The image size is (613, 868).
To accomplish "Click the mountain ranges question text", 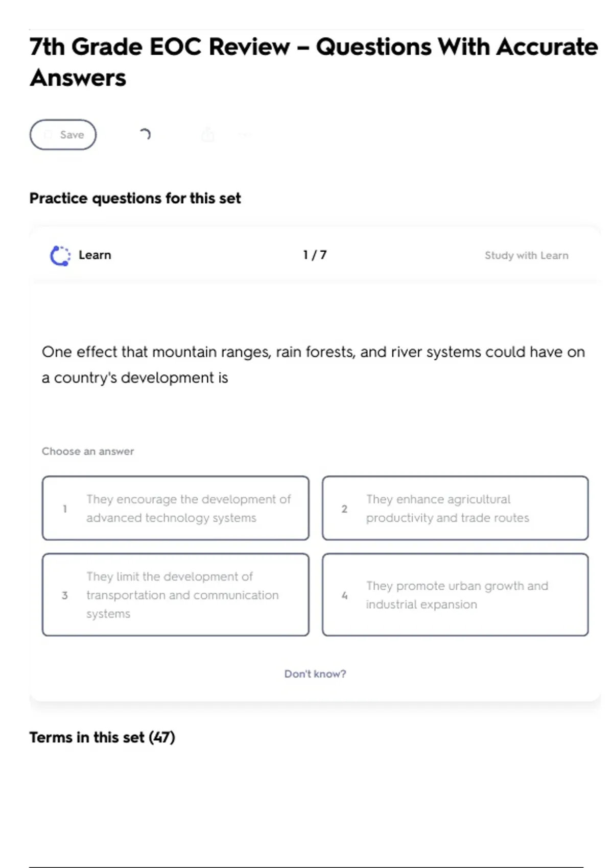I will click(x=313, y=365).
